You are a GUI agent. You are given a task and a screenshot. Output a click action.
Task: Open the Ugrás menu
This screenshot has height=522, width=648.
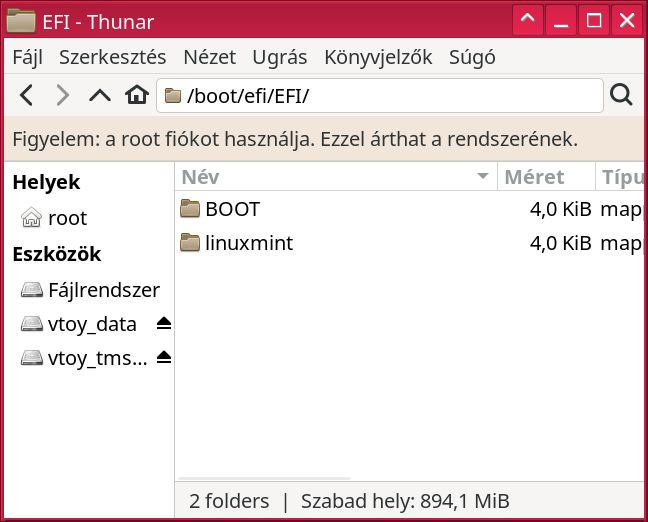point(280,57)
